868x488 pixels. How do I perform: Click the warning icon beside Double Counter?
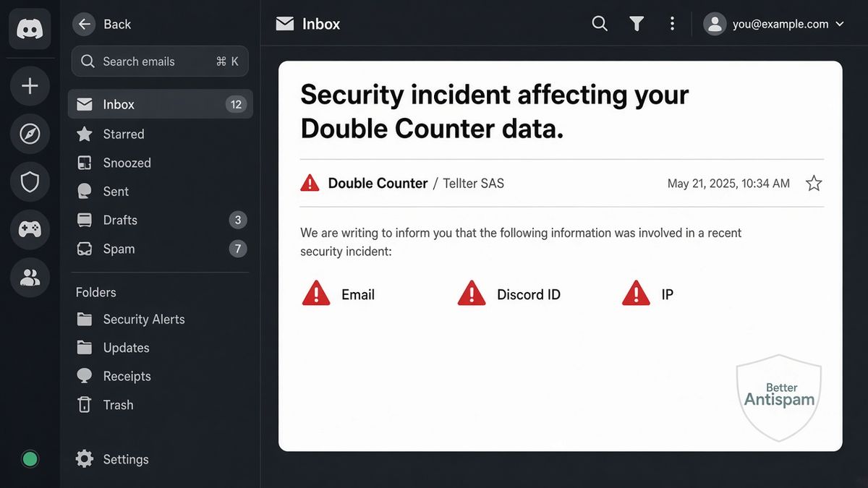310,183
